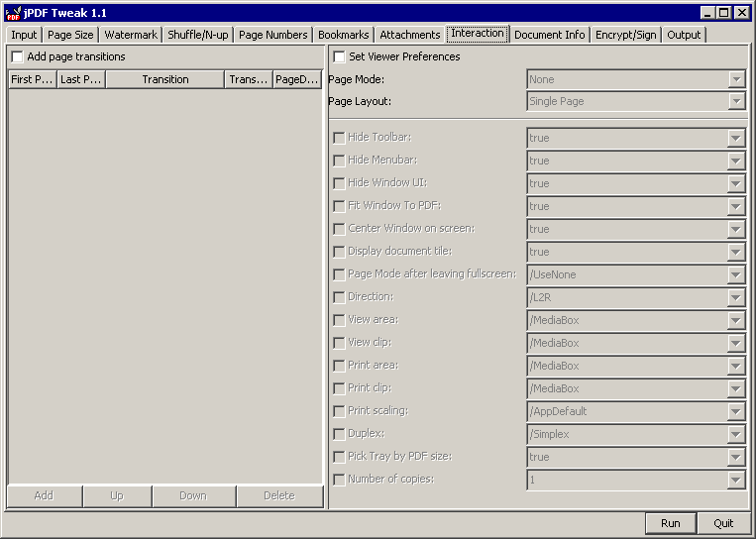Check the Hide Toolbar option
The width and height of the screenshot is (756, 539).
click(339, 138)
